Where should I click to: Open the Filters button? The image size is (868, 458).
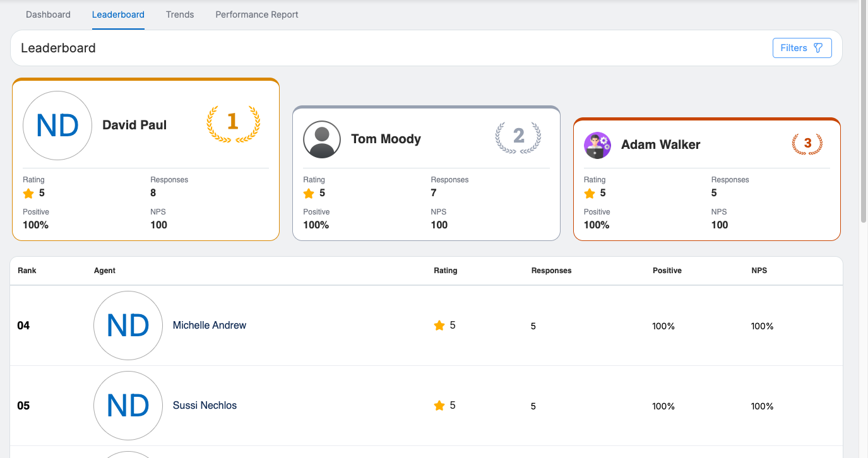point(802,48)
